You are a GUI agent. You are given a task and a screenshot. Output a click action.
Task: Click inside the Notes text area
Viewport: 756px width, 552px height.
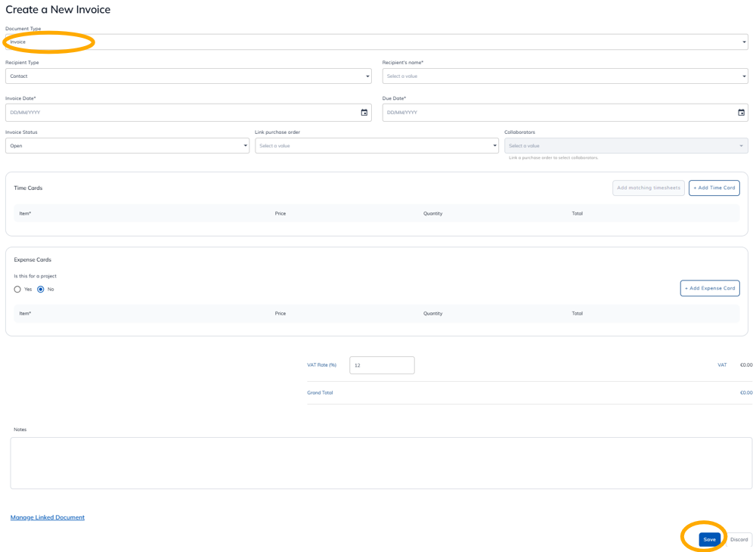tap(381, 464)
